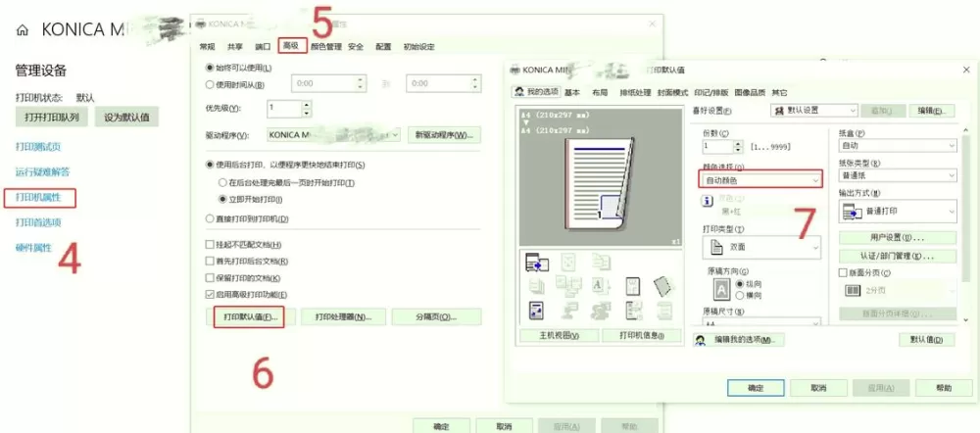Select 立即开始打印 radio button
This screenshot has width=980, height=433.
pos(221,199)
